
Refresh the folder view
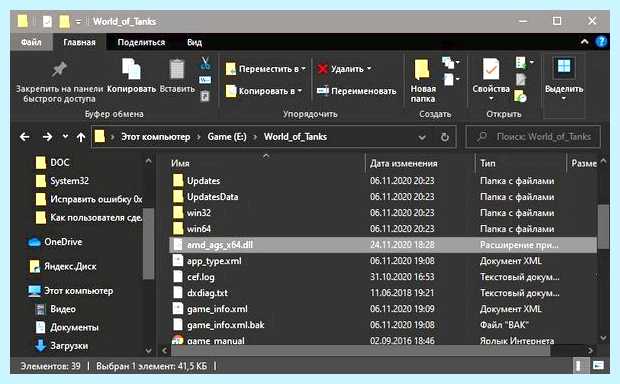pyautogui.click(x=445, y=137)
